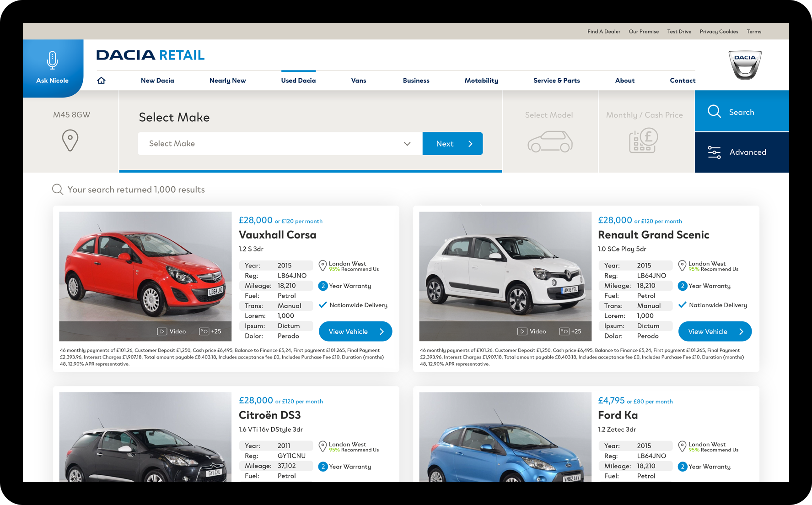This screenshot has width=812, height=505.
Task: Click London West pin on Vauxhall Corsa
Action: [323, 265]
